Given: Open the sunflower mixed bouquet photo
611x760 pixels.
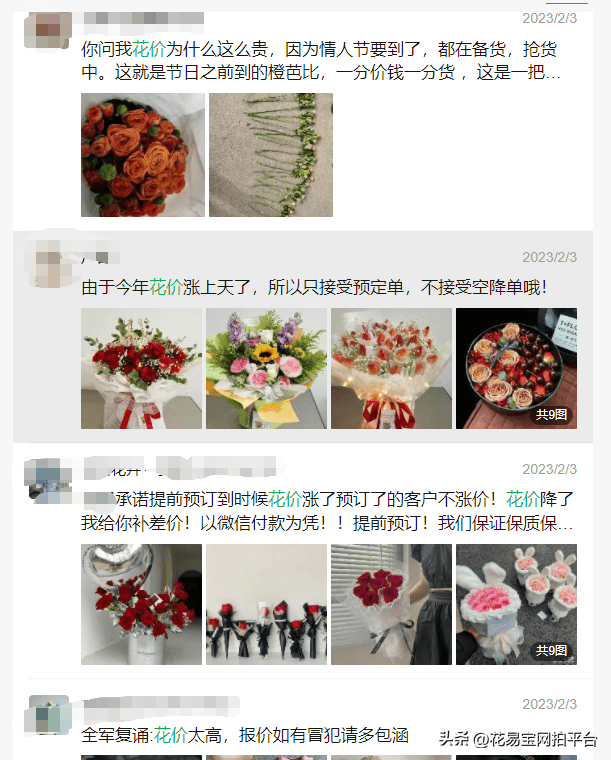Looking at the screenshot, I should coord(266,368).
